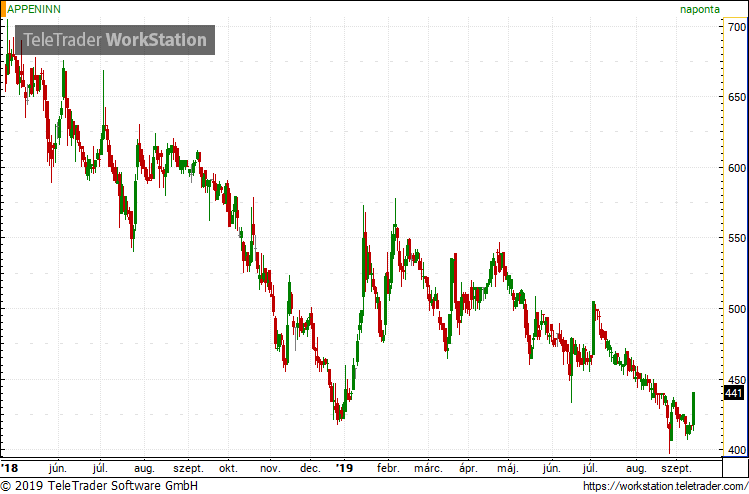Click the '18 year label on time axis
Image resolution: width=749 pixels, height=494 pixels.
[9, 467]
